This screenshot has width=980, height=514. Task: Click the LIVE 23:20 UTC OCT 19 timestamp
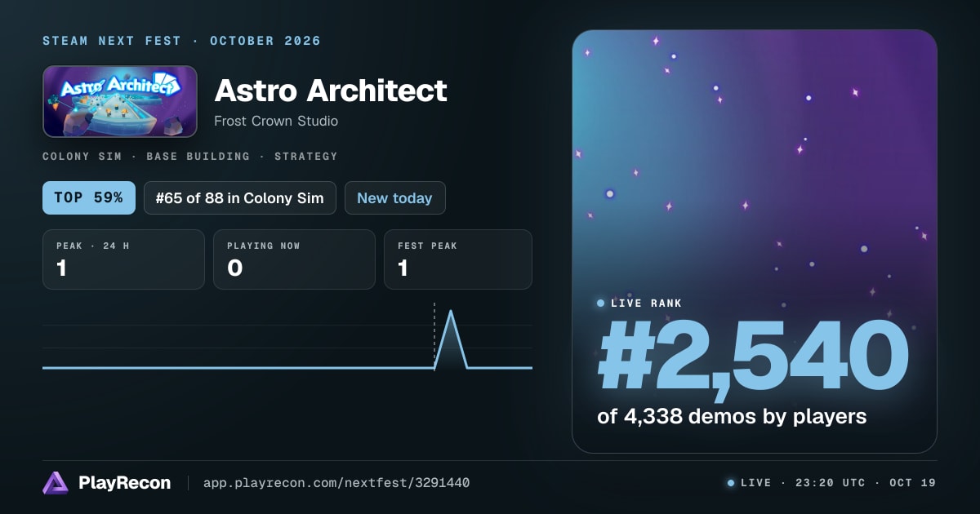pyautogui.click(x=838, y=483)
